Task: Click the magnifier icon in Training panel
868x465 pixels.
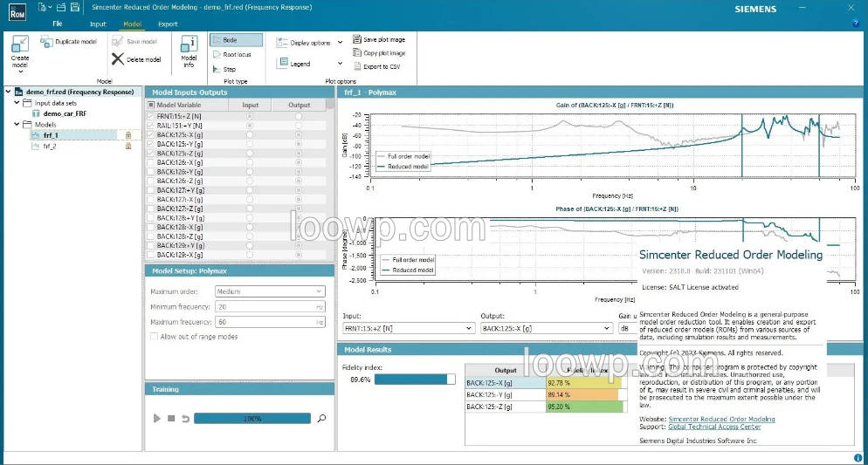Action: [x=321, y=419]
